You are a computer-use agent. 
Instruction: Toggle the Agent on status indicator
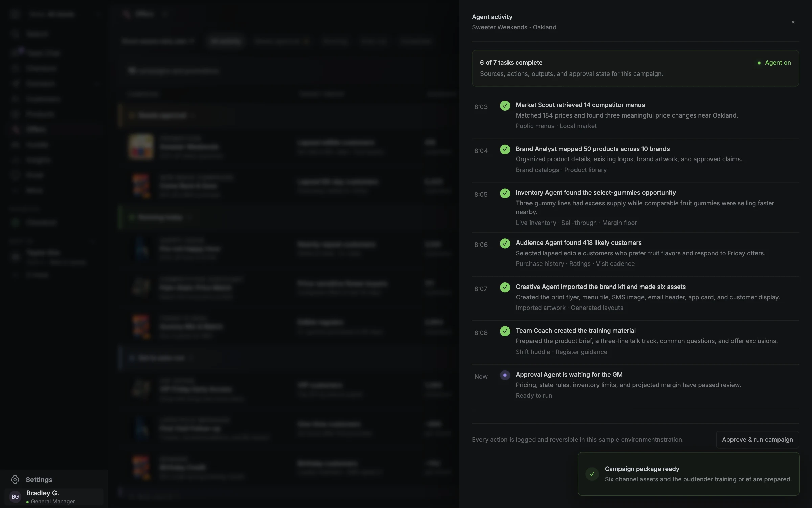pos(774,63)
